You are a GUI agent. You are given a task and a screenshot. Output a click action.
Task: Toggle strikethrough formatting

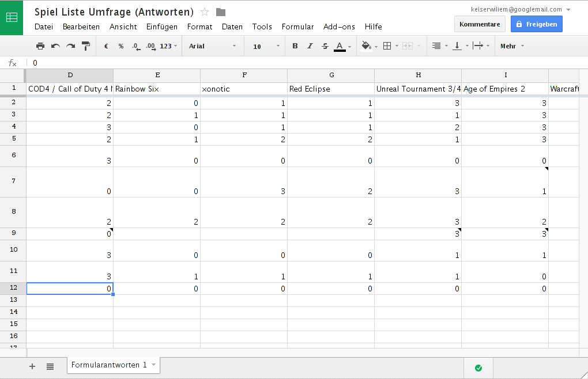pyautogui.click(x=325, y=46)
